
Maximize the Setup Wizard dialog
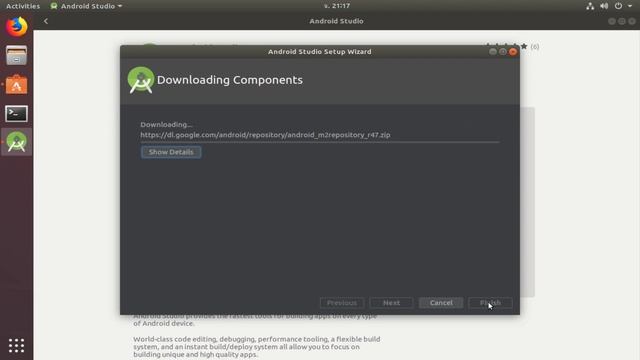[503, 52]
